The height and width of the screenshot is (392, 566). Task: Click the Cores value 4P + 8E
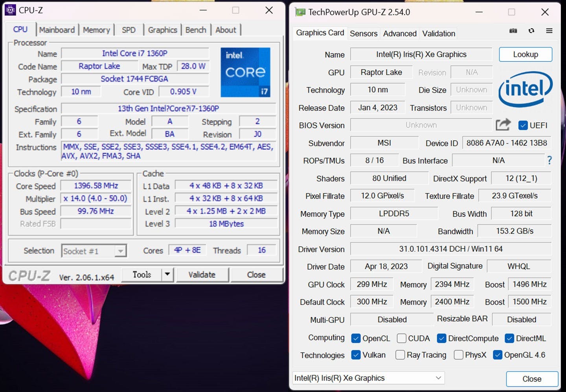(x=187, y=250)
